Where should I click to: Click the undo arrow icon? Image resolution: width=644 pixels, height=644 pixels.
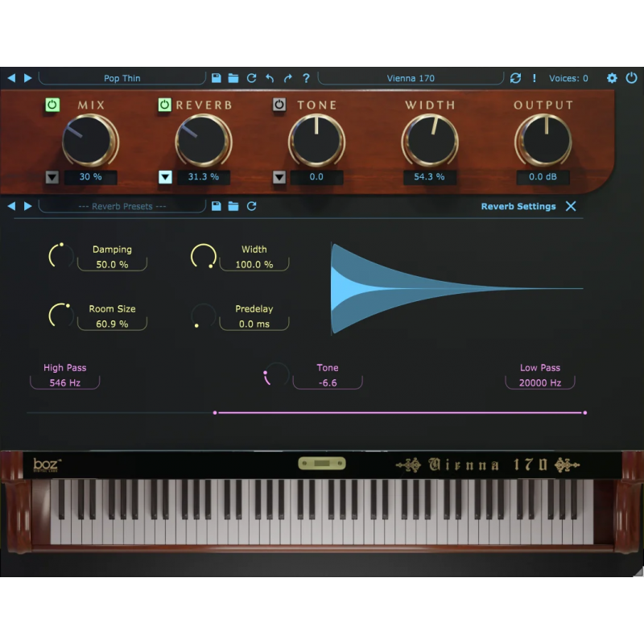[270, 77]
